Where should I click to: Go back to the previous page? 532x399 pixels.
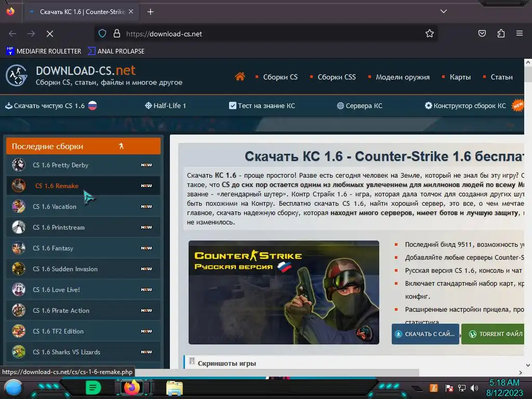click(x=12, y=34)
